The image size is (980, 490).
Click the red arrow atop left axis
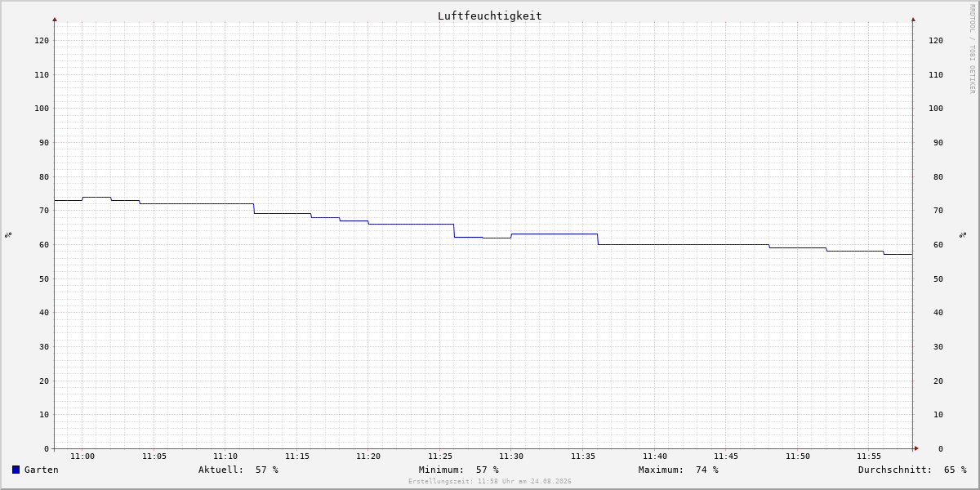(55, 19)
